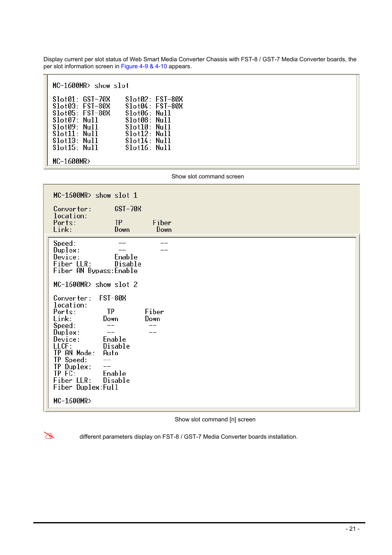Click the 'Slot12: Null' entry
Image resolution: width=392 pixels, height=555 pixels.
tap(148, 134)
